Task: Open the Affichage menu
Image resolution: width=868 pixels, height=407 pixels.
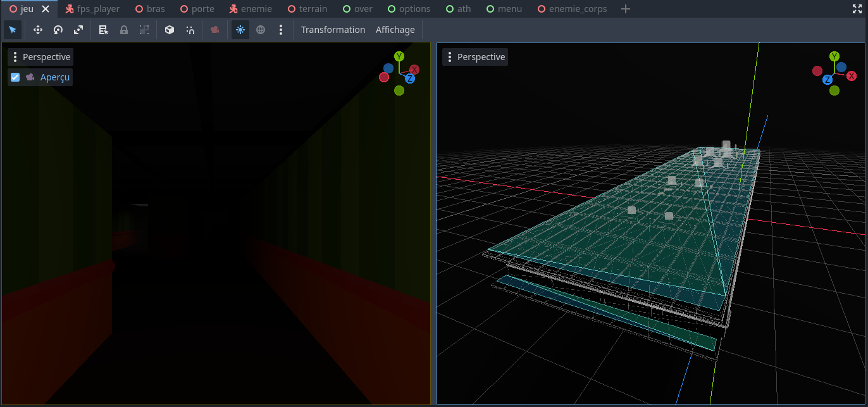Action: click(395, 30)
